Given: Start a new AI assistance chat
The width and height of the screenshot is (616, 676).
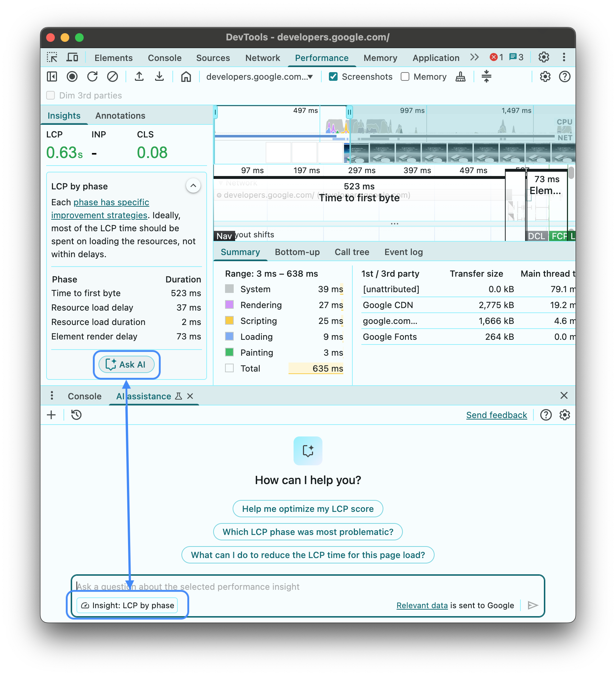Looking at the screenshot, I should (x=51, y=415).
